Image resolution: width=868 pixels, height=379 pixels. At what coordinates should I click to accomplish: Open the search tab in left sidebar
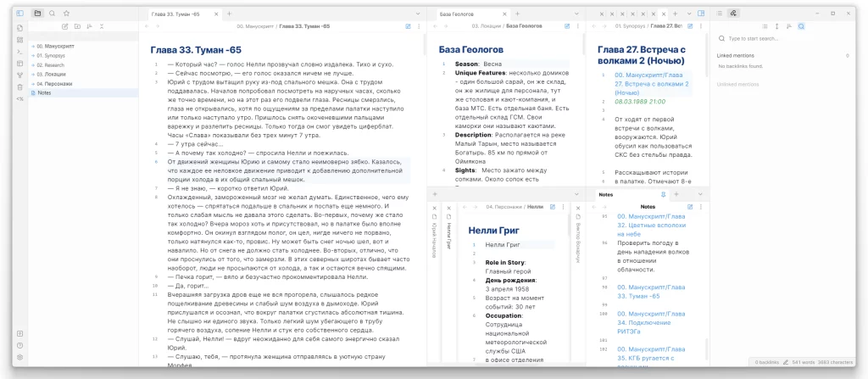pyautogui.click(x=52, y=14)
